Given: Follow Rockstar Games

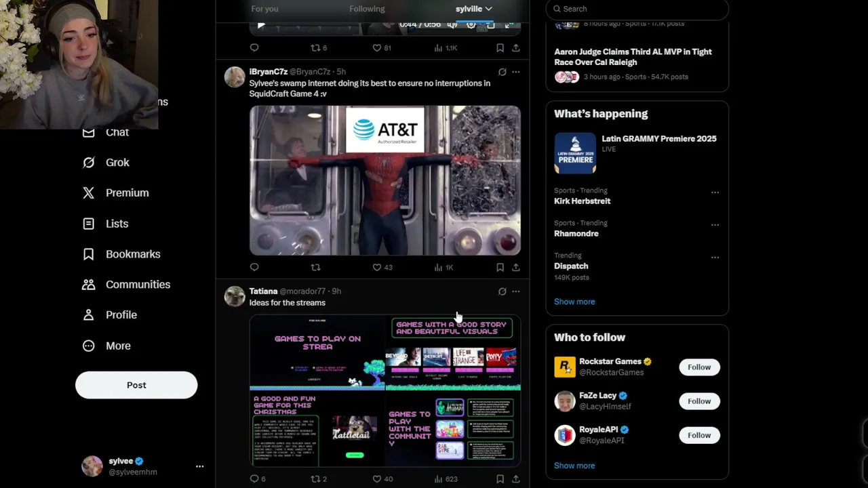Looking at the screenshot, I should click(x=699, y=367).
